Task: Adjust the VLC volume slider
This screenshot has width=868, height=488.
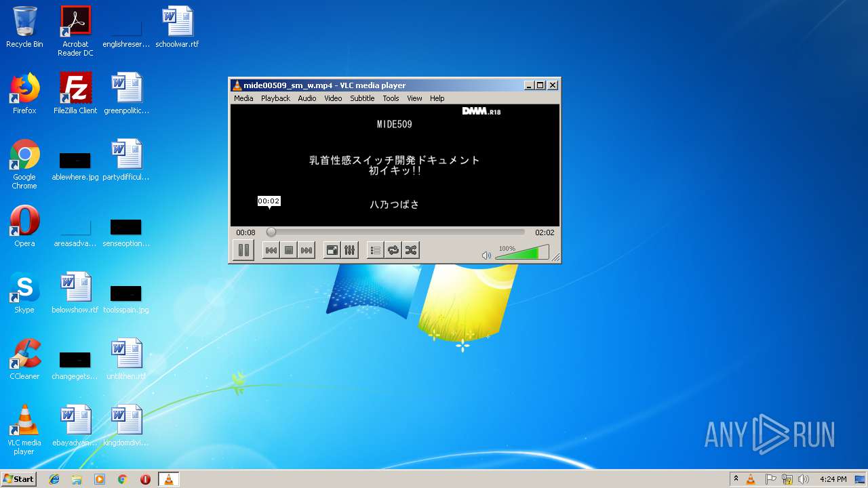Action: (521, 253)
